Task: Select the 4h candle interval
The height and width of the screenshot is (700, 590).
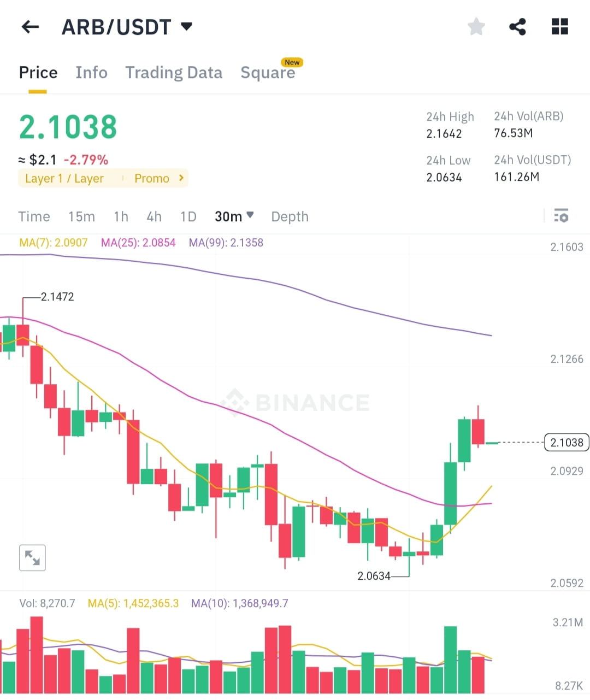Action: click(x=154, y=216)
